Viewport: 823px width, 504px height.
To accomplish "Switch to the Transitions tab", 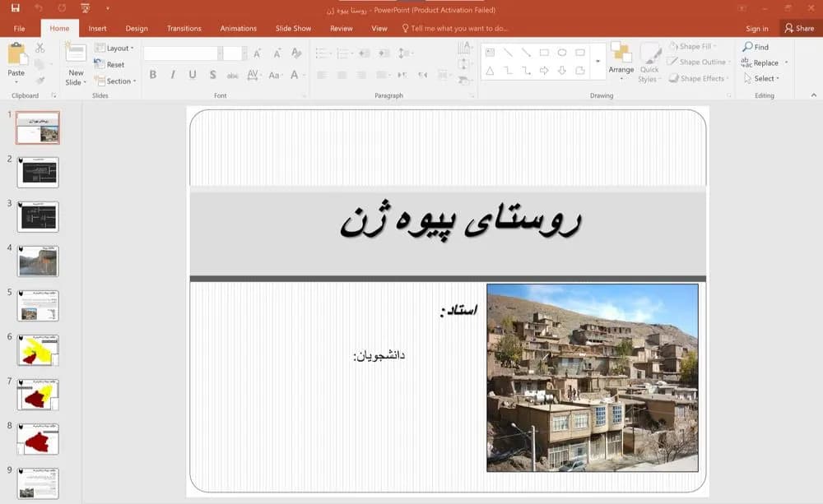I will coord(184,28).
